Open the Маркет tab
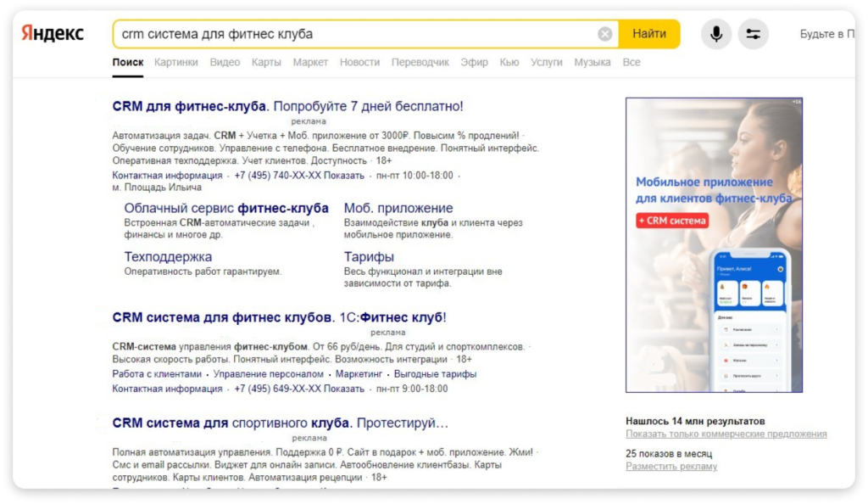The height and width of the screenshot is (504, 868). [x=310, y=62]
